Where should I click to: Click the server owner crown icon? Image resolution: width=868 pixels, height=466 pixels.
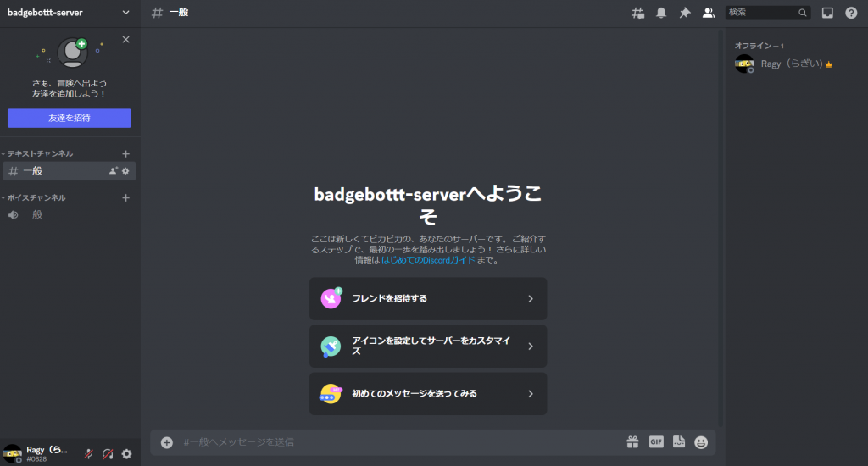829,64
